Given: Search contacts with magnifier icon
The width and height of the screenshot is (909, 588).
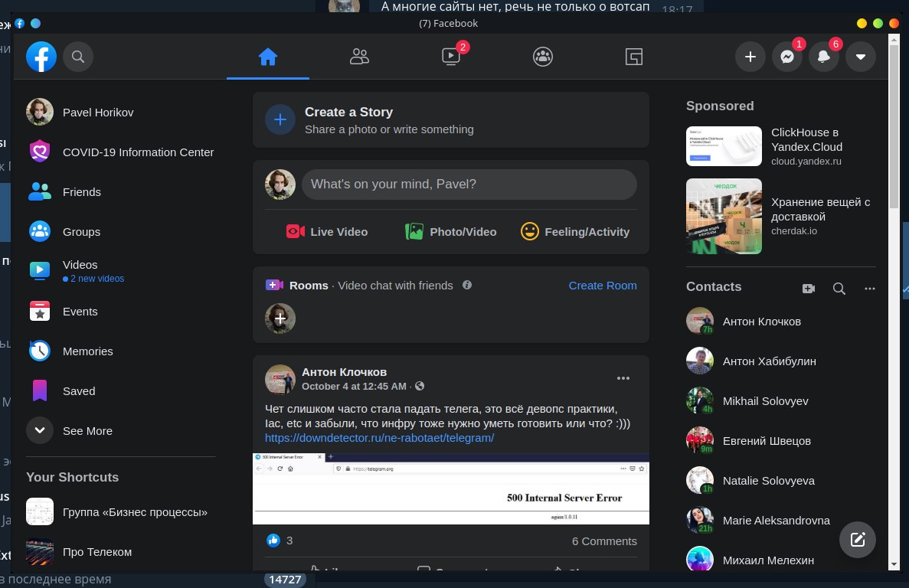Looking at the screenshot, I should [x=839, y=289].
